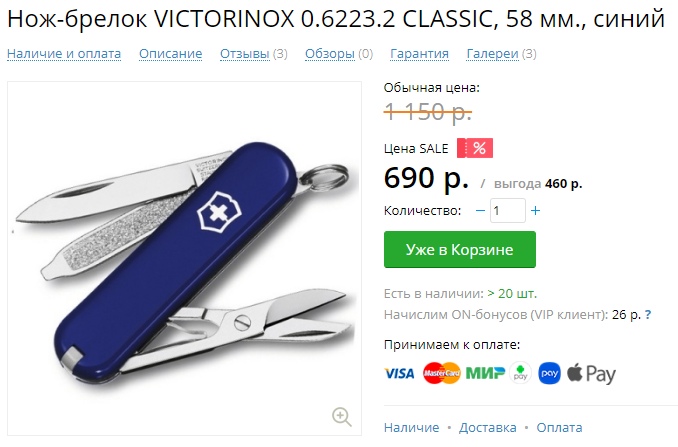Click the Доставка link below payments
This screenshot has height=447, width=678.
[x=488, y=428]
